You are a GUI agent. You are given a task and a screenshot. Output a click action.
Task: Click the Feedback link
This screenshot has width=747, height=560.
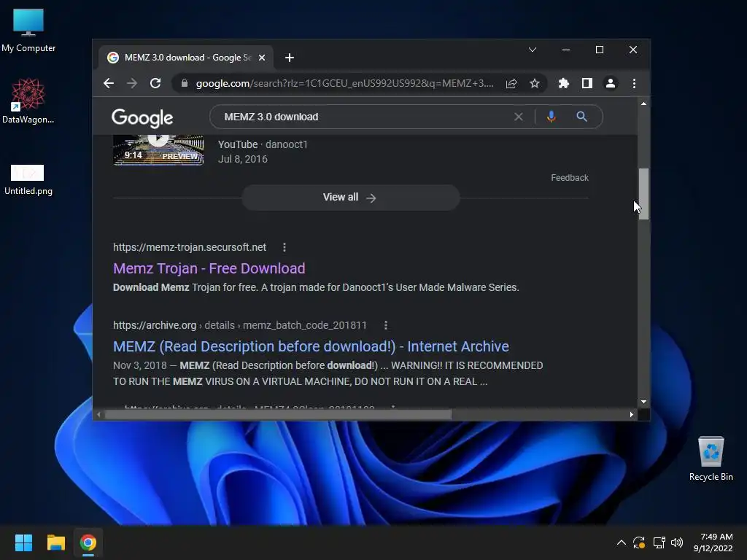[570, 178]
